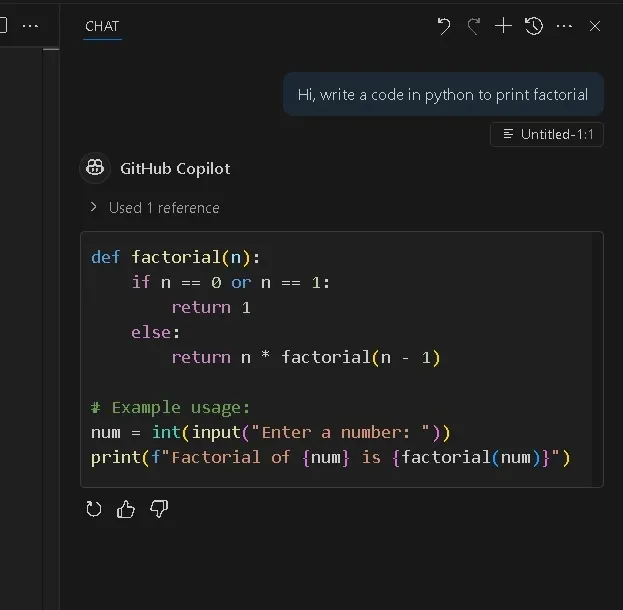The image size is (623, 610).
Task: Open chat history clock icon
Action: coord(534,26)
